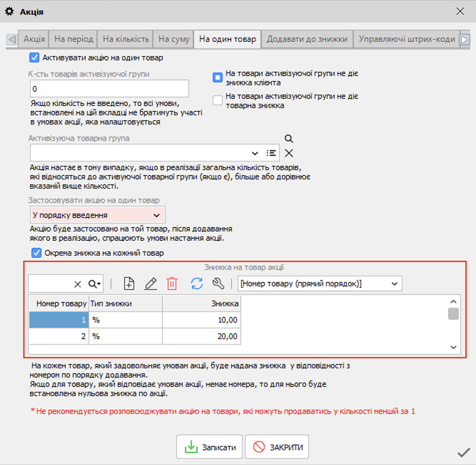Screen dimensions: 476x465
Task: Click the 'ЗАКРИТИ' button
Action: coord(277,447)
